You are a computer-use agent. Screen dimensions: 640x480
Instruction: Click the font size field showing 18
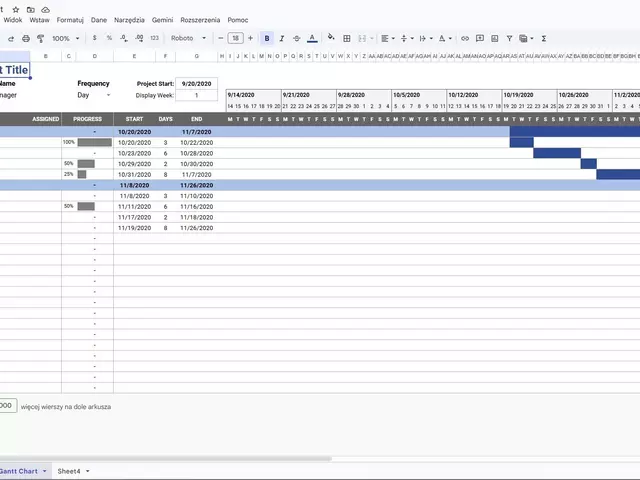click(236, 38)
